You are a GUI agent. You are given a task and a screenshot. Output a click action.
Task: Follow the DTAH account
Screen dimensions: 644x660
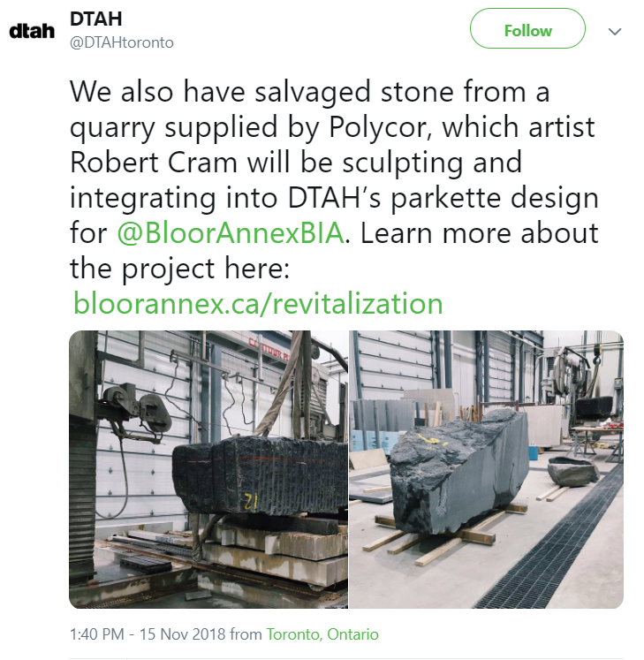527,30
